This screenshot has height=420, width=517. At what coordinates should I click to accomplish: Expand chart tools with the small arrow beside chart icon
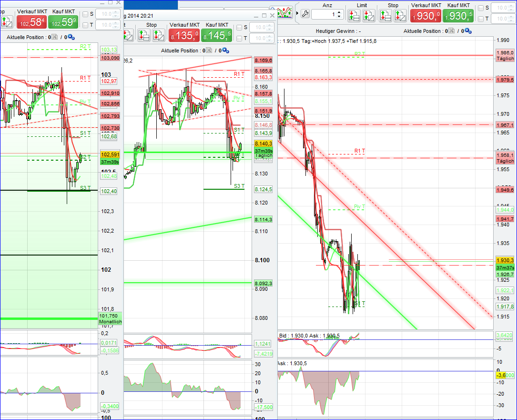coord(297,13)
